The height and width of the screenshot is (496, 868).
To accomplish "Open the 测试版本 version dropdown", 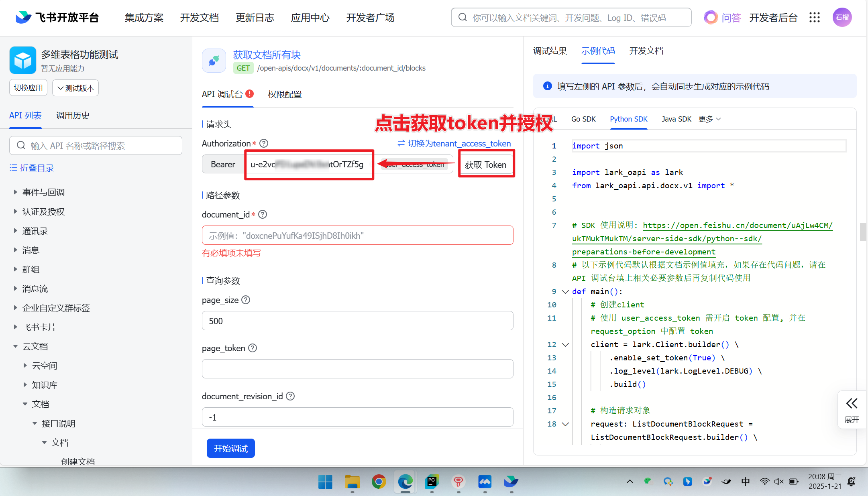I will click(75, 88).
